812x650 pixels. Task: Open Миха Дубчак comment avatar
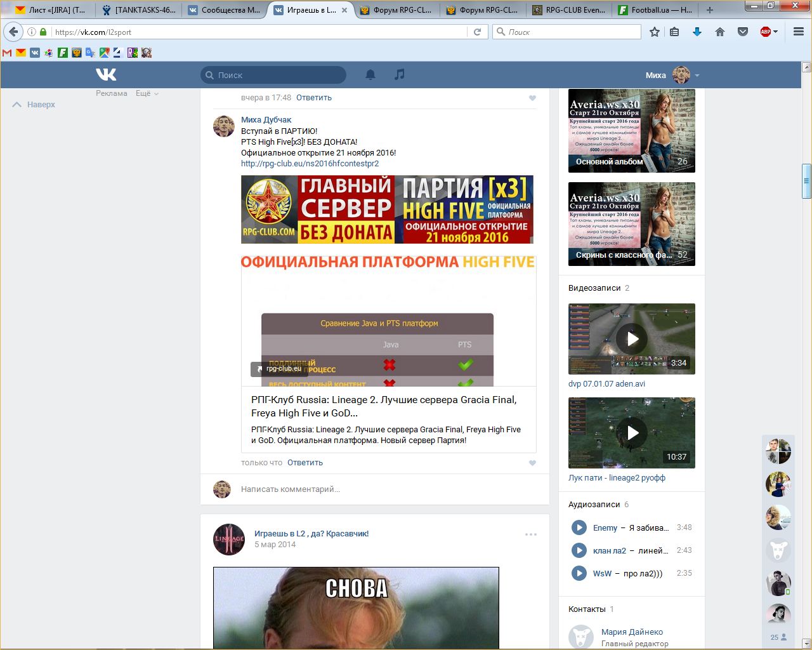[223, 126]
